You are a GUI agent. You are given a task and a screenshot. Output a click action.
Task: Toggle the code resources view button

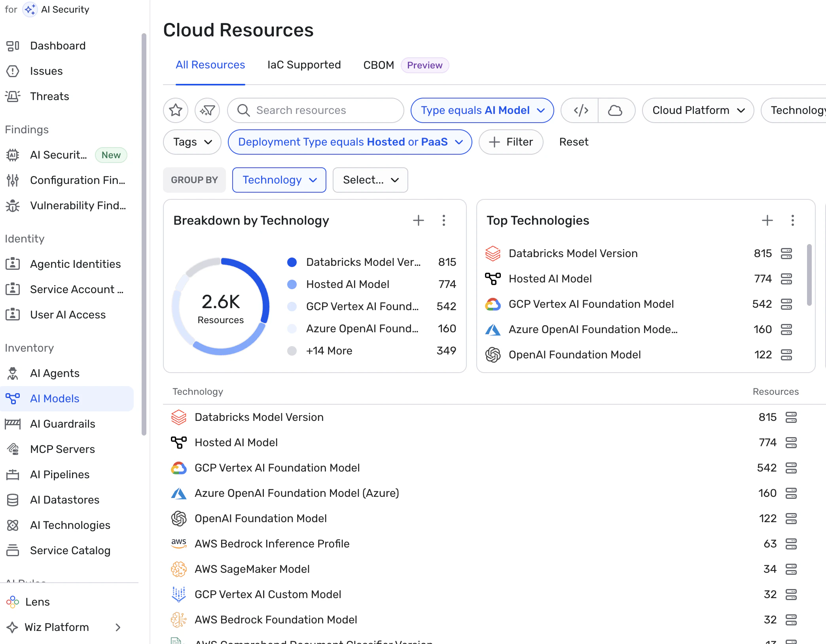(580, 110)
